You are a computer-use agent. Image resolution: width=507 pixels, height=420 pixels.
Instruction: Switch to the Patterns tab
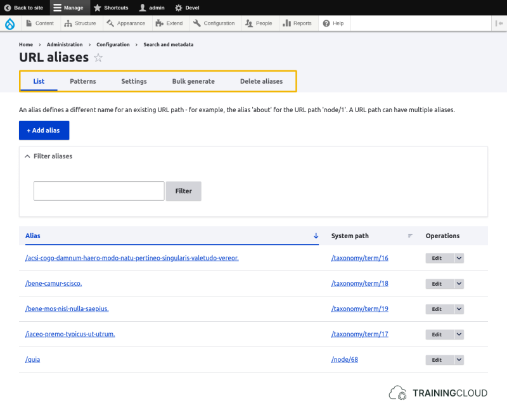(x=83, y=81)
